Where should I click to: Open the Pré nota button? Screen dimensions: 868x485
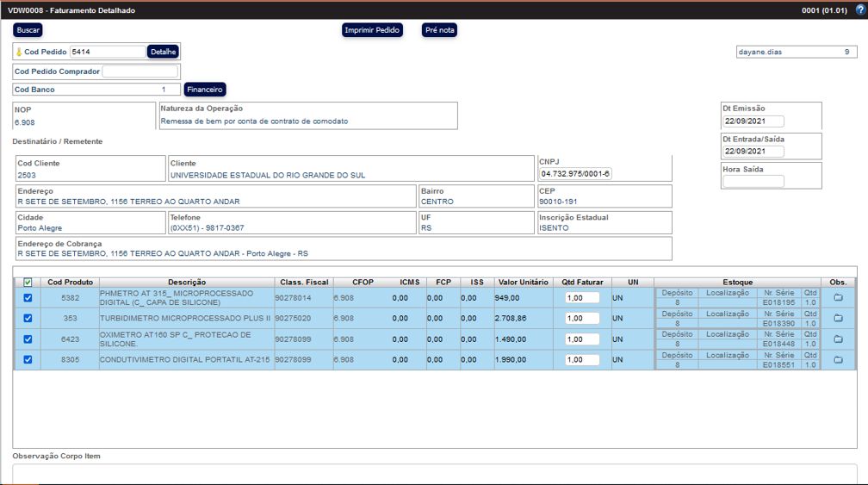(x=439, y=30)
